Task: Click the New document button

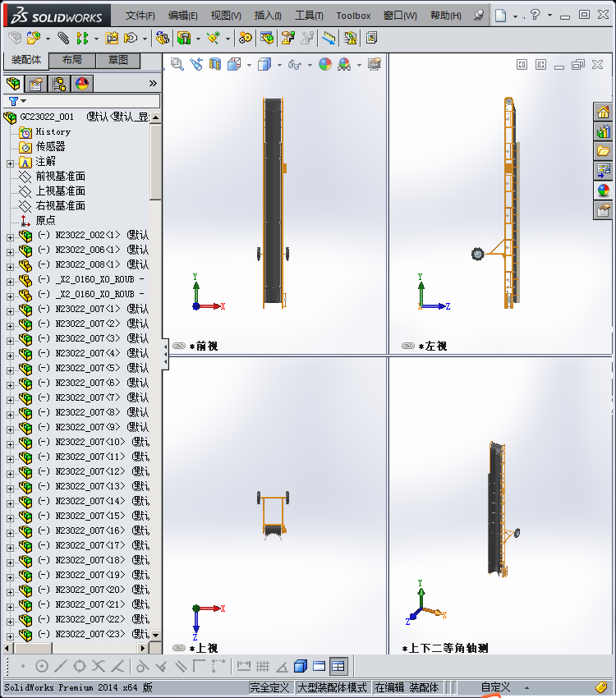Action: point(501,16)
